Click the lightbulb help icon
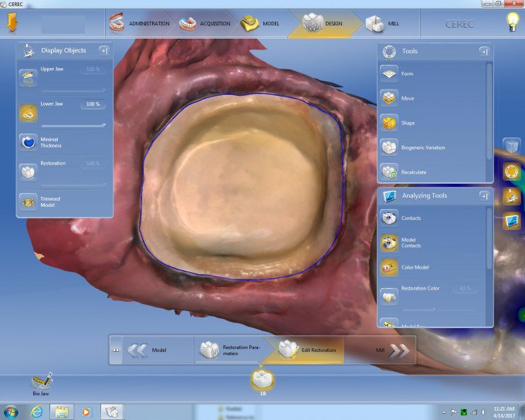The height and width of the screenshot is (420, 525). point(513,22)
